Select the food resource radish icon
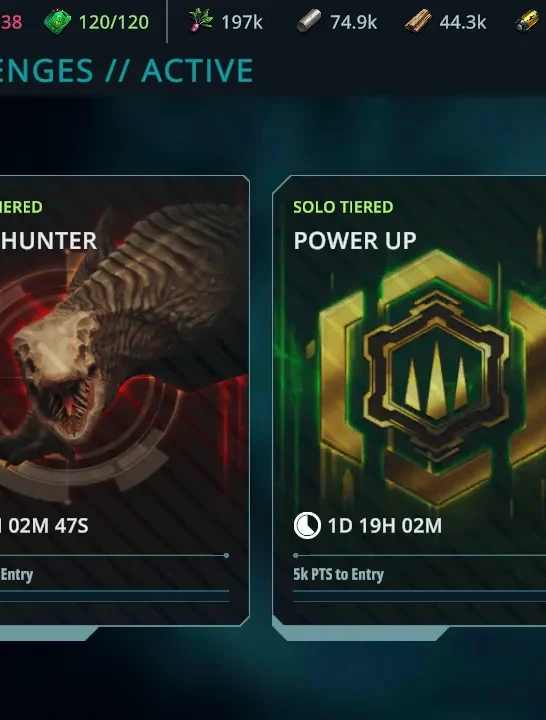 [201, 21]
